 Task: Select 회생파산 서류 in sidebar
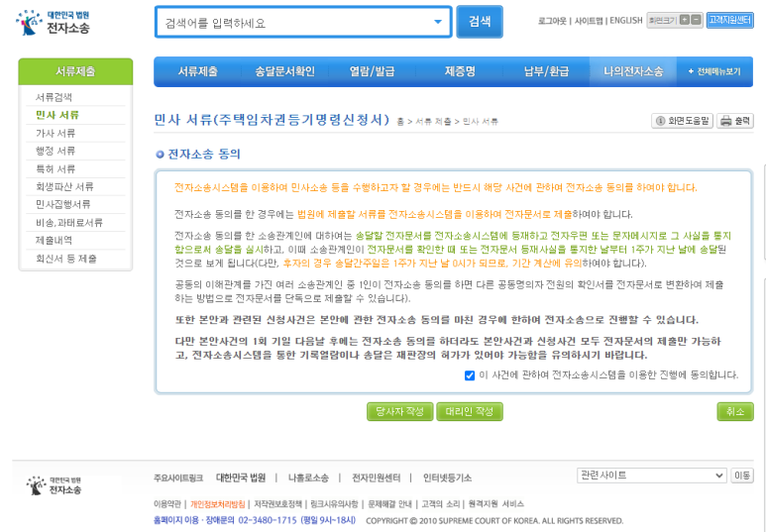pos(64,186)
